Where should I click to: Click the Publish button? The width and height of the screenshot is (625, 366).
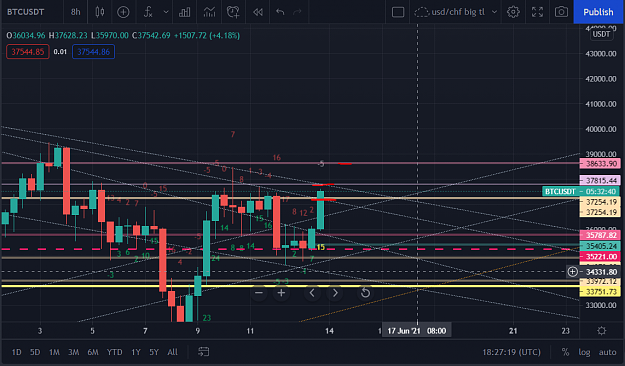(598, 12)
